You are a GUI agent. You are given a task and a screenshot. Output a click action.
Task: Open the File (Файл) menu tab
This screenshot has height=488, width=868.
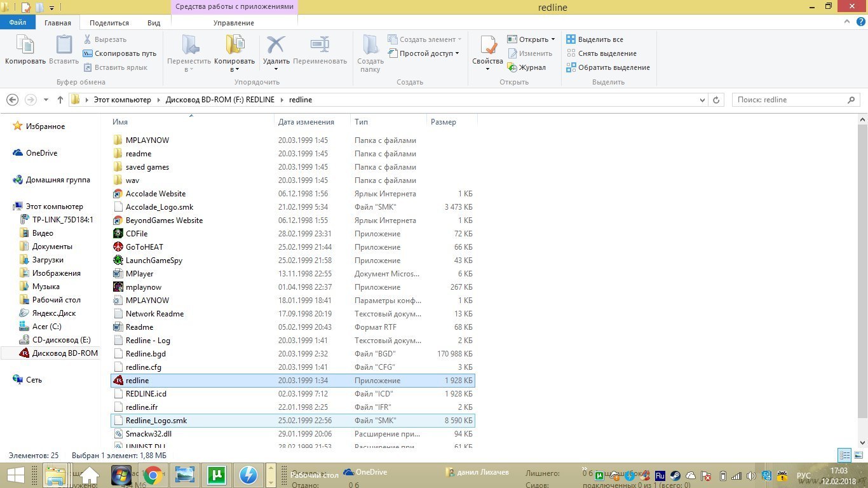[x=17, y=23]
